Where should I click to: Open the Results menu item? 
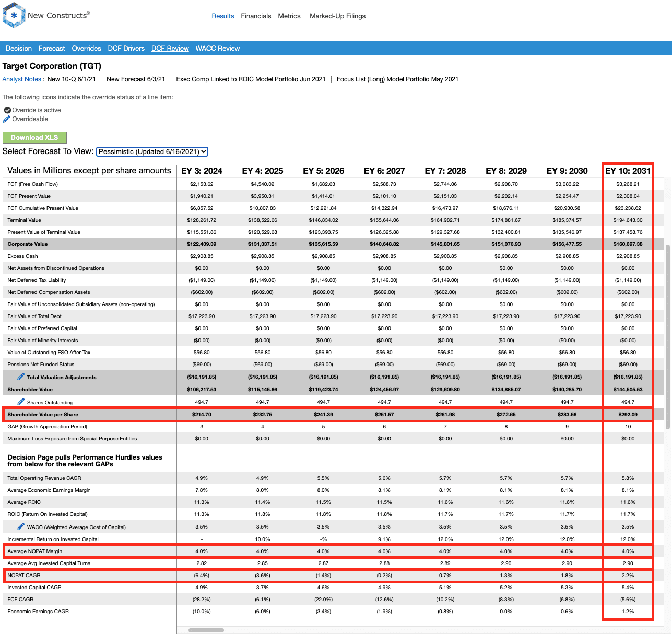click(223, 16)
